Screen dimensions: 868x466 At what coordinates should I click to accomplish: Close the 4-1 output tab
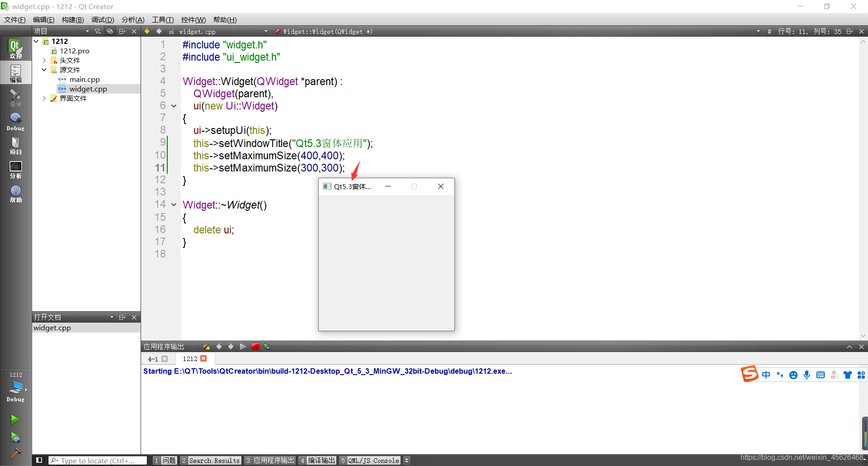point(165,359)
